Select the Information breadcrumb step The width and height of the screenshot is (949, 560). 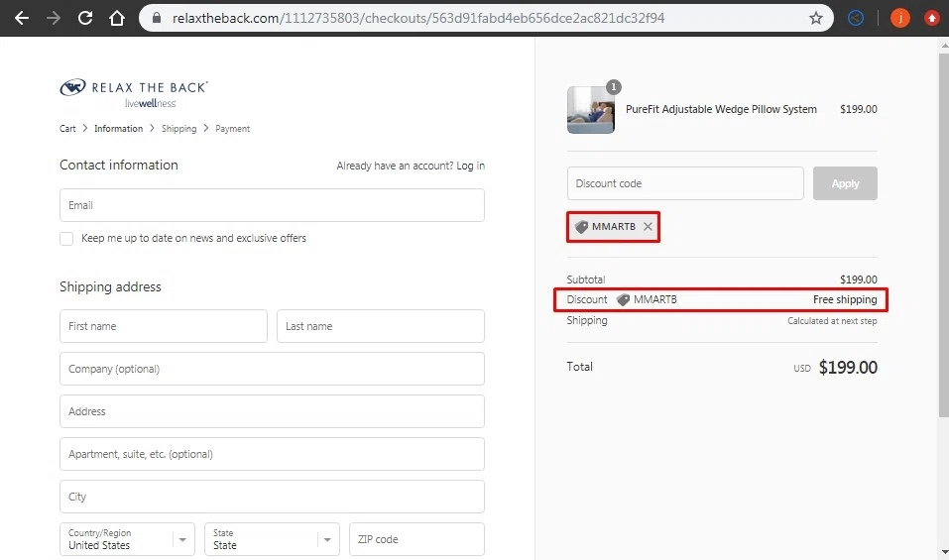pyautogui.click(x=119, y=128)
